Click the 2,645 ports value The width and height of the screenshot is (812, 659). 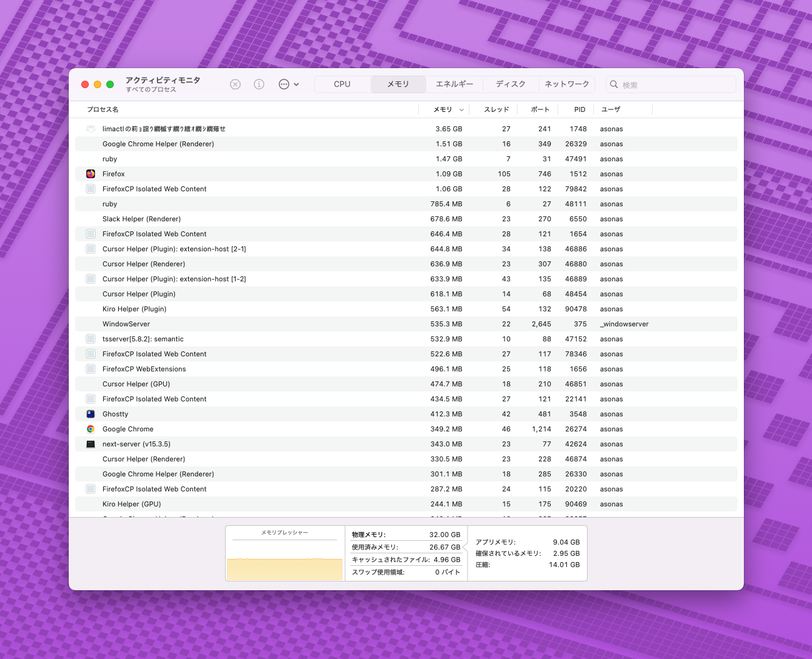coord(541,324)
